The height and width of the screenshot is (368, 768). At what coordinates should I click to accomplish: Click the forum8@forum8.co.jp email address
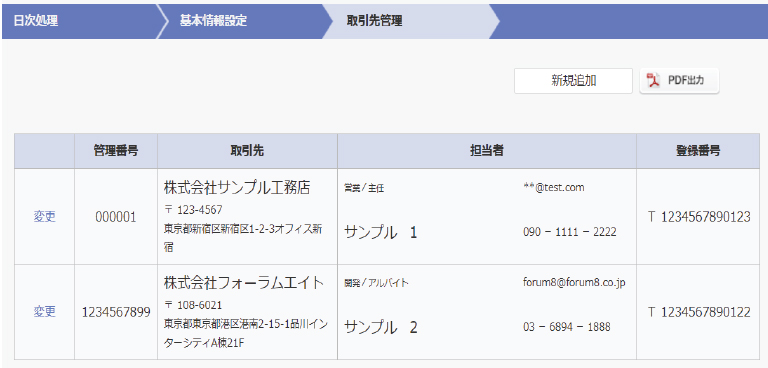point(574,283)
